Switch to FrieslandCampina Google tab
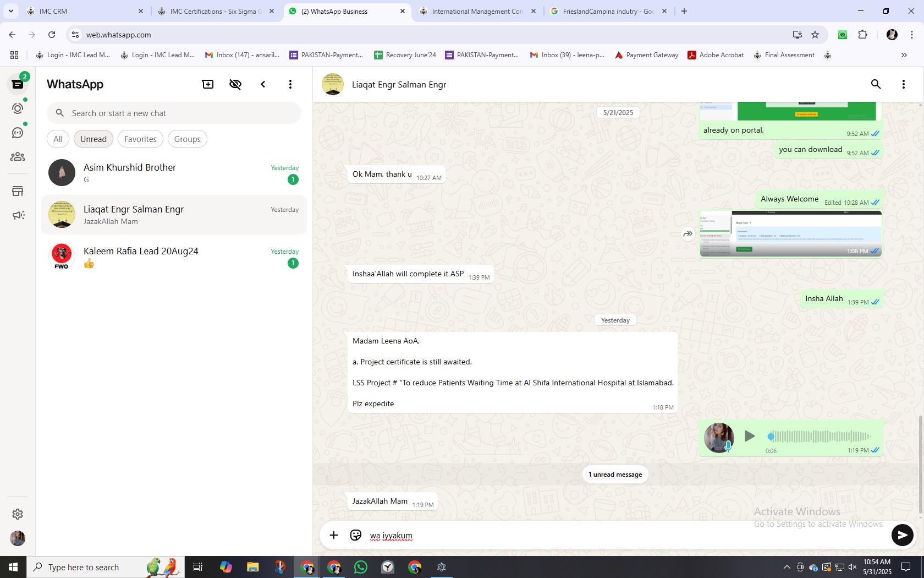The width and height of the screenshot is (924, 578). point(608,11)
